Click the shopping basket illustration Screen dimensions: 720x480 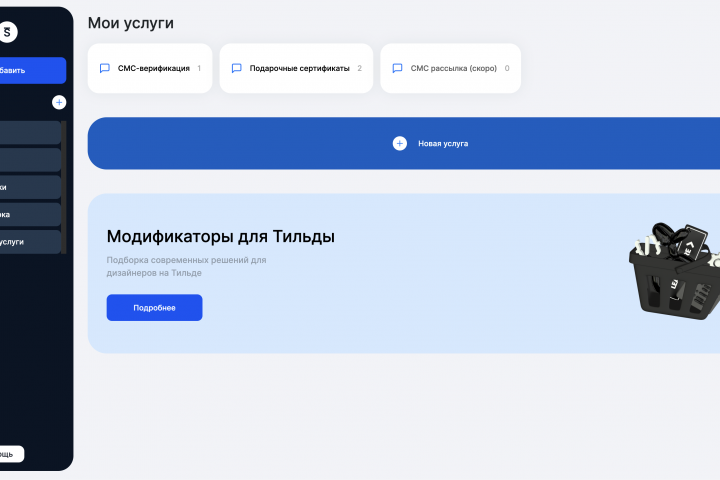(x=674, y=271)
